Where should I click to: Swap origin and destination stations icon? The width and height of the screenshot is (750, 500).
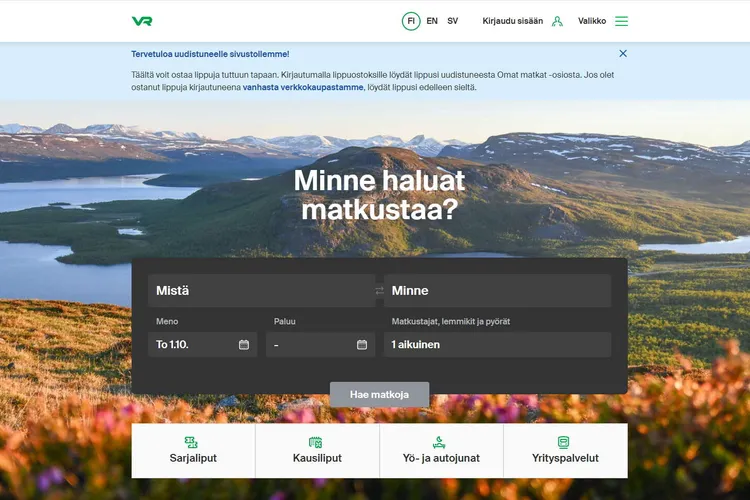pyautogui.click(x=379, y=291)
